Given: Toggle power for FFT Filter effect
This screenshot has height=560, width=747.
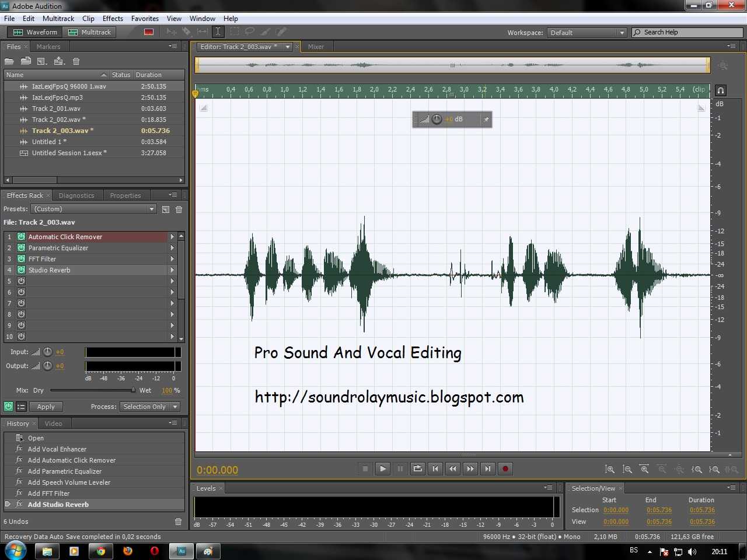Looking at the screenshot, I should point(21,259).
